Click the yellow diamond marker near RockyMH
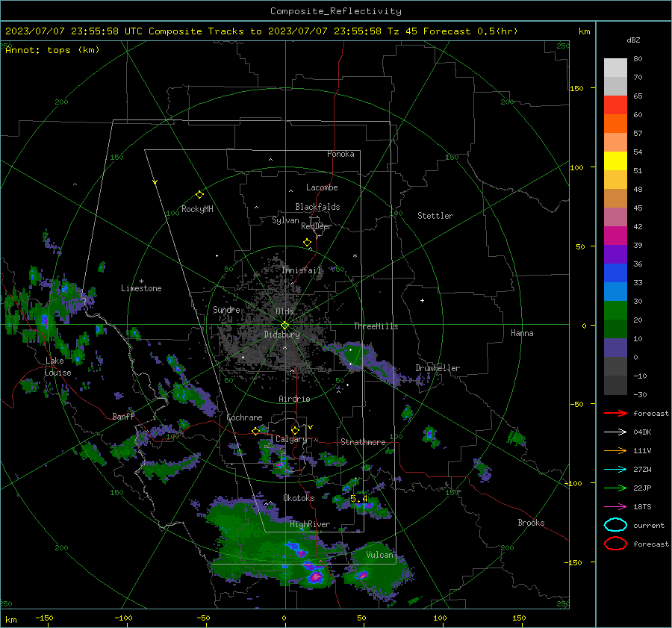The width and height of the screenshot is (672, 628). [x=199, y=195]
